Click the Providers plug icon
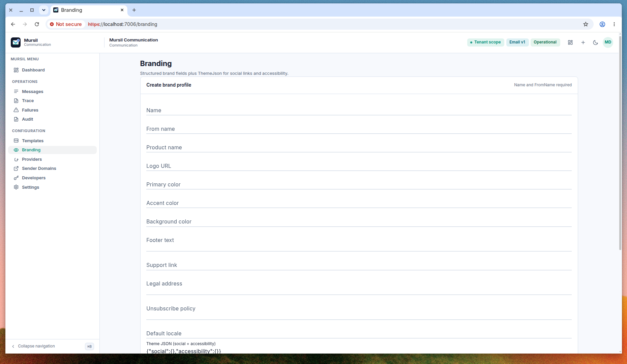The height and width of the screenshot is (364, 627). (16, 159)
